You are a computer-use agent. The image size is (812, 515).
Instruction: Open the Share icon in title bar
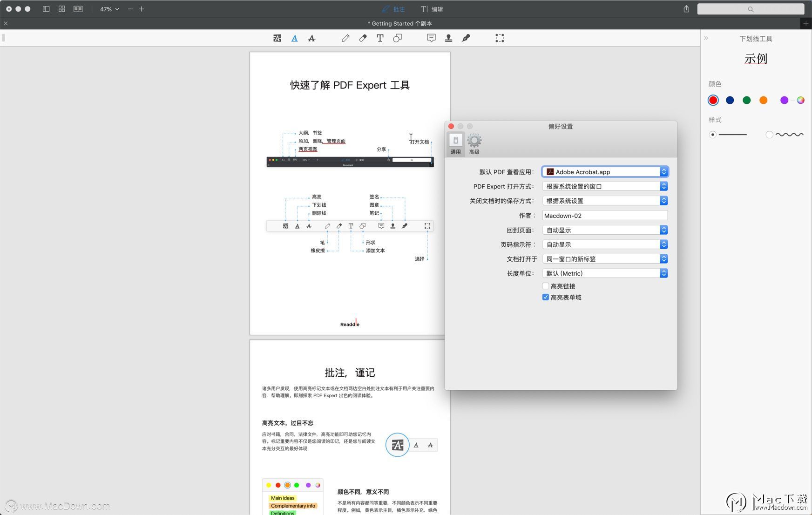[x=686, y=9]
